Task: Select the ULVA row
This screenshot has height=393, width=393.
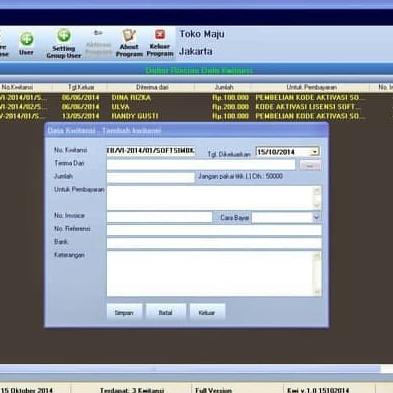Action: [x=196, y=107]
